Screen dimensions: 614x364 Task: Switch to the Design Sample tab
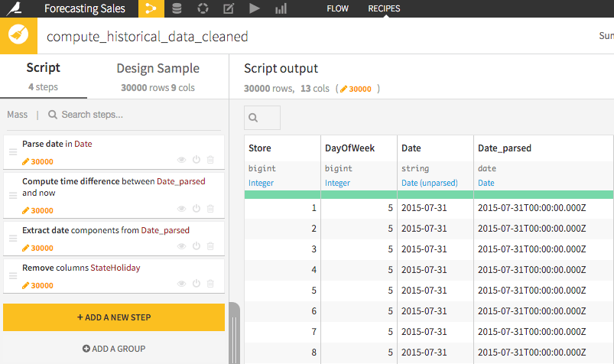pos(158,76)
